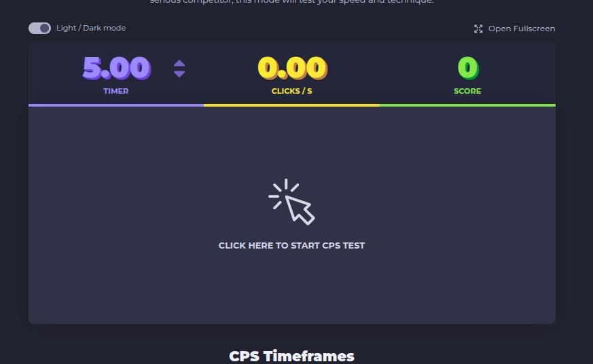Click the CPS Timeframes heading

point(291,356)
